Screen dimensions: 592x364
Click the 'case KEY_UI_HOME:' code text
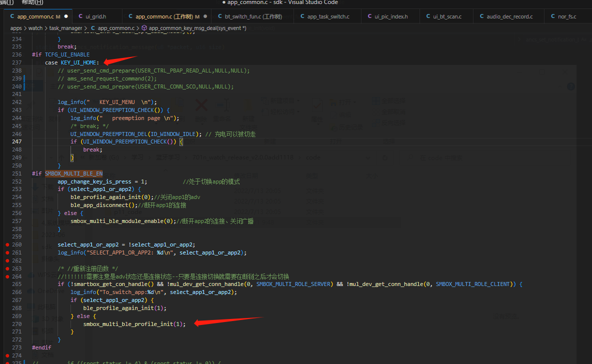click(x=71, y=62)
